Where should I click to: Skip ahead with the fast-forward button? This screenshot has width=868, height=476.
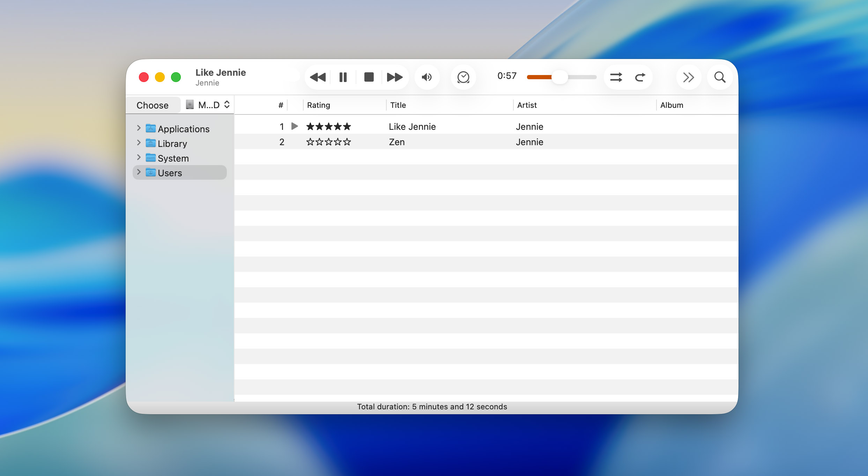pyautogui.click(x=394, y=77)
